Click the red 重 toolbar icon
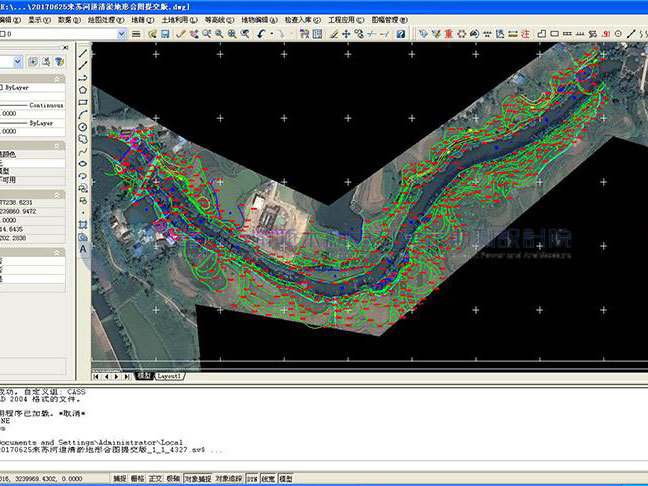The image size is (648, 486). click(x=449, y=34)
